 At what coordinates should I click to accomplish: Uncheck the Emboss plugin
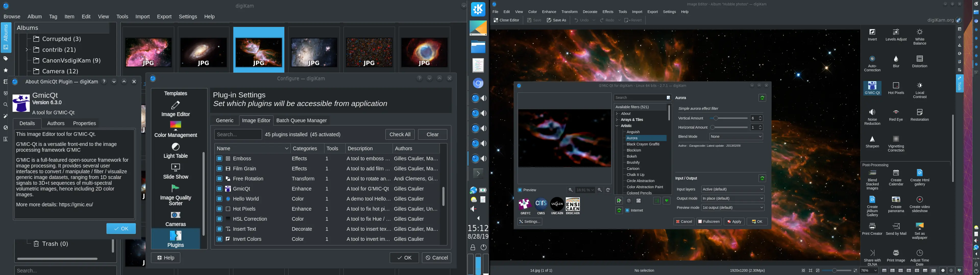point(219,158)
